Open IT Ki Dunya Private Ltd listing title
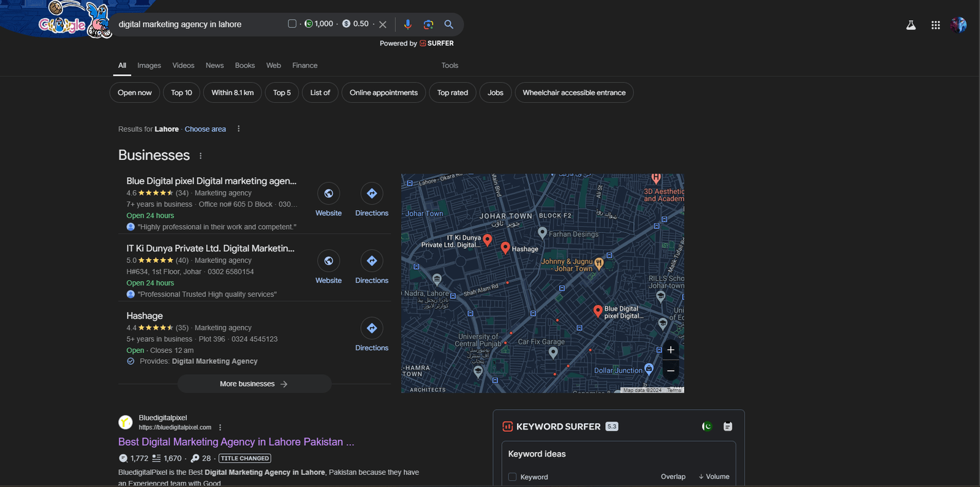Screen dimensions: 980x487 (210, 249)
